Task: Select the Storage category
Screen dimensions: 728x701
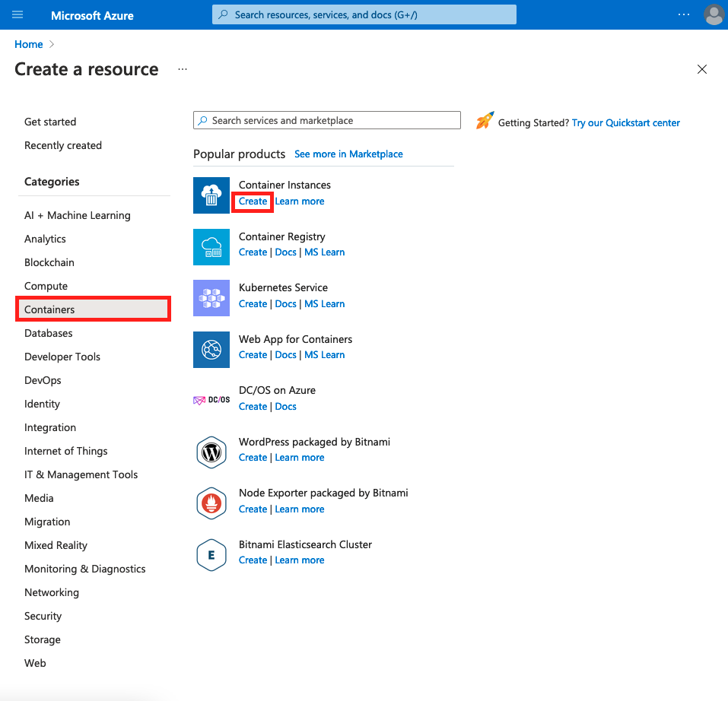Action: point(43,639)
